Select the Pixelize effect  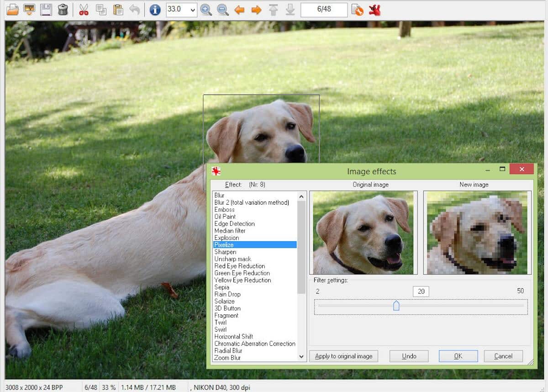[x=255, y=245]
